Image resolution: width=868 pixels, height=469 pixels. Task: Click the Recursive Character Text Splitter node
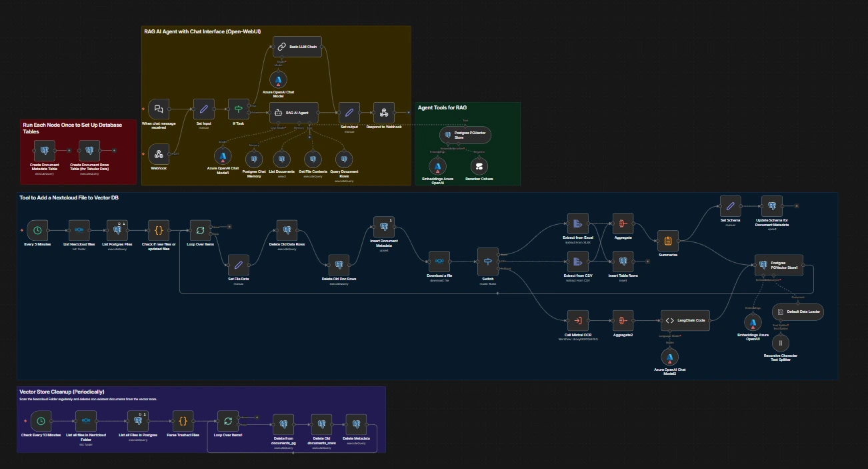point(781,343)
